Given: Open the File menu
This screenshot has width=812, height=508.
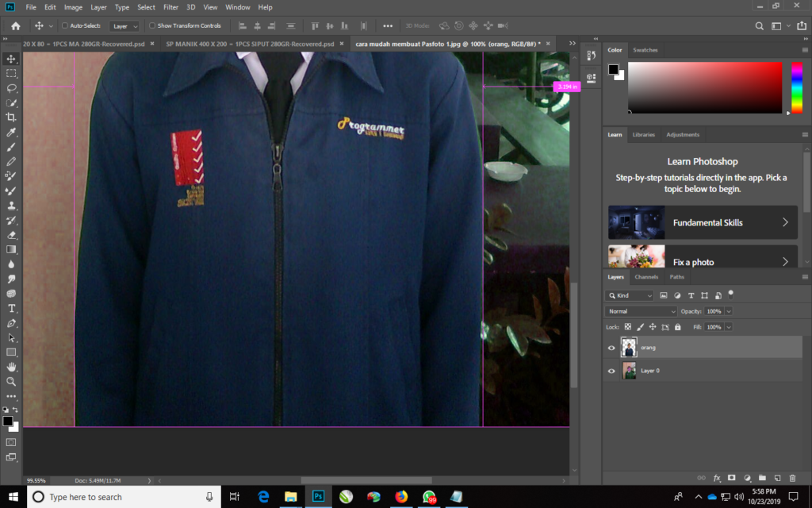Looking at the screenshot, I should point(31,7).
